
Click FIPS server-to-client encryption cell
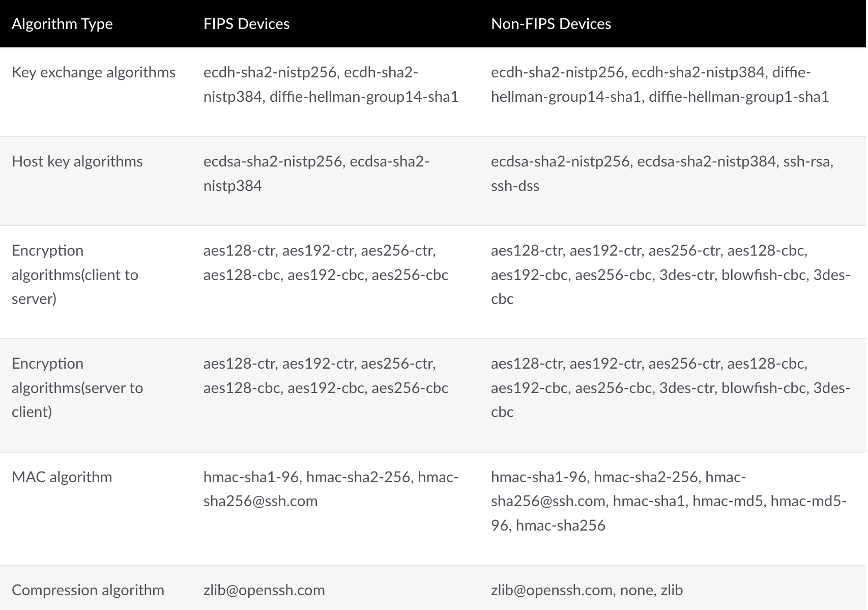click(326, 376)
